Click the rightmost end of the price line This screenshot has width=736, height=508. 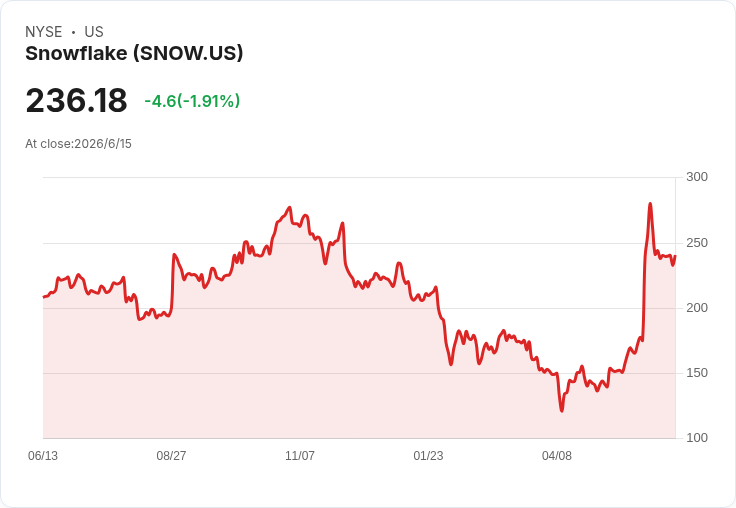[675, 256]
